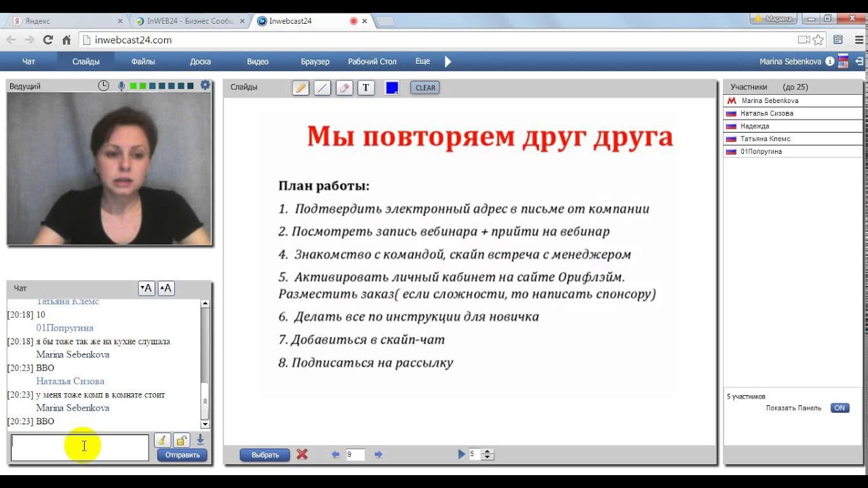Open the Файлы tab
The width and height of the screenshot is (868, 488).
click(x=143, y=62)
